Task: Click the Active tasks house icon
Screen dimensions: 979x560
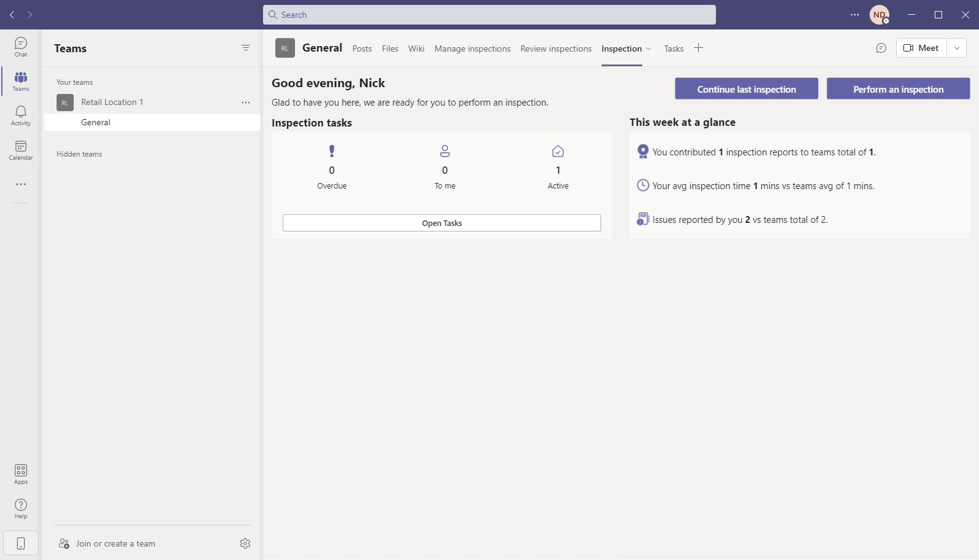Action: (558, 151)
